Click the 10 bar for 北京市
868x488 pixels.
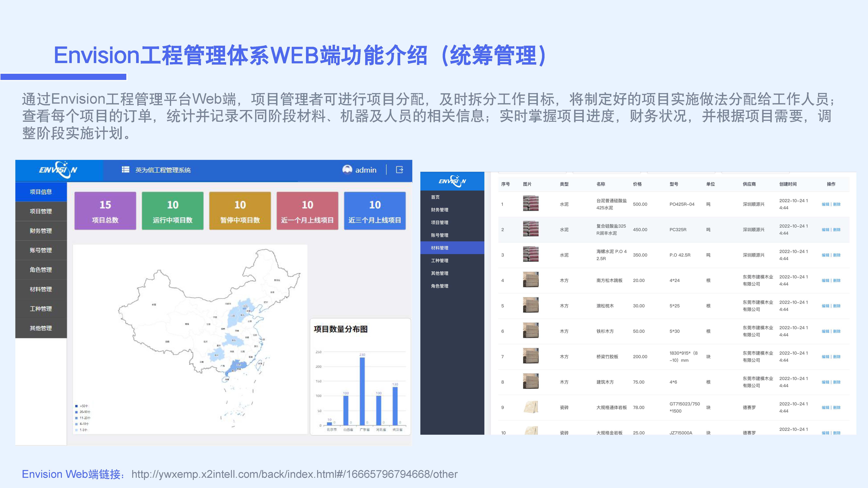tap(330, 424)
